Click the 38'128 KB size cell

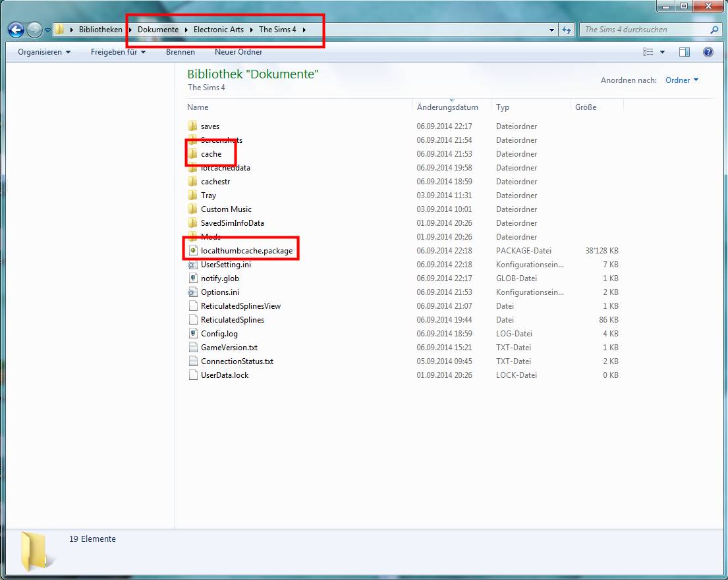[602, 251]
